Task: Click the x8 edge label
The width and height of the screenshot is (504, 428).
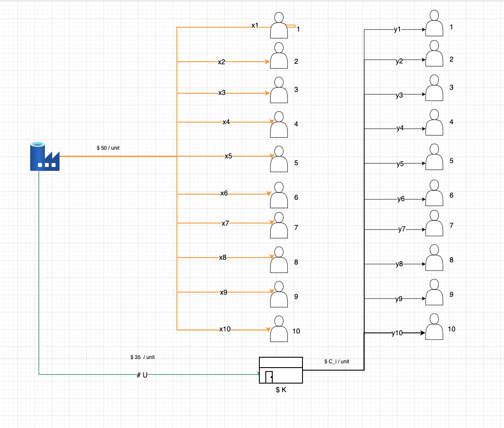Action: [223, 258]
